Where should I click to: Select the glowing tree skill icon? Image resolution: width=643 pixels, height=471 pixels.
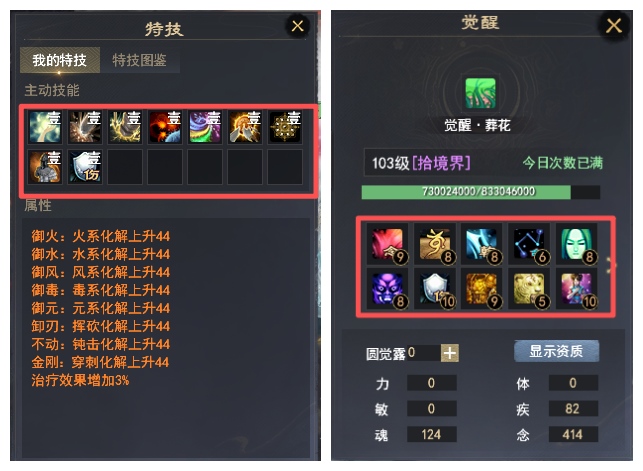pos(45,127)
